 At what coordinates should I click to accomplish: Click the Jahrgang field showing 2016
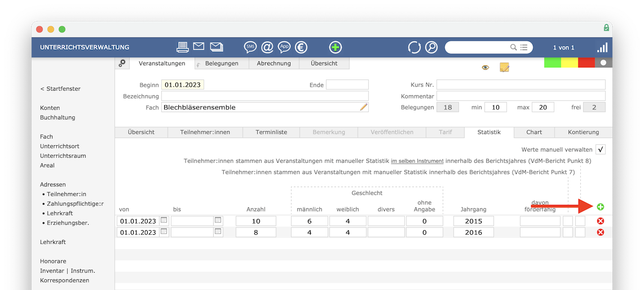coord(474,232)
